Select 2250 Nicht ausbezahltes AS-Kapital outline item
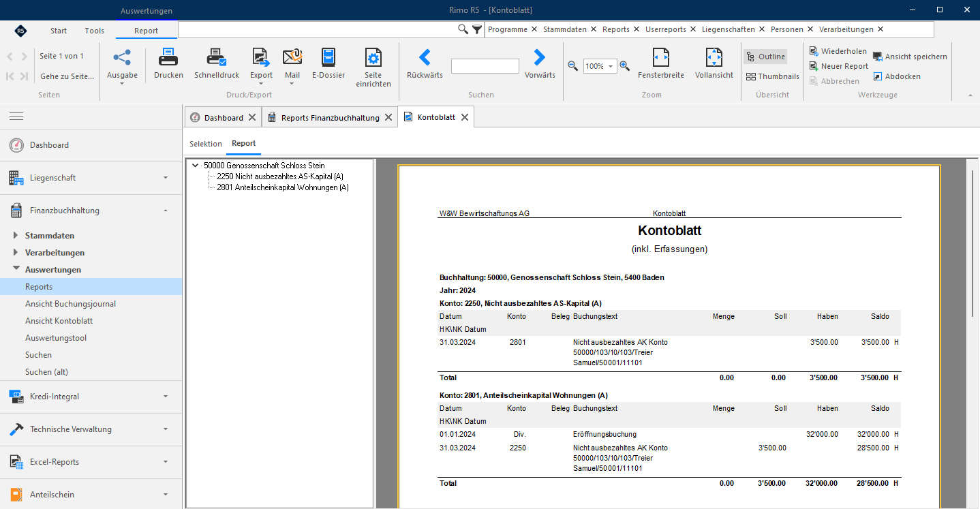 click(x=280, y=176)
